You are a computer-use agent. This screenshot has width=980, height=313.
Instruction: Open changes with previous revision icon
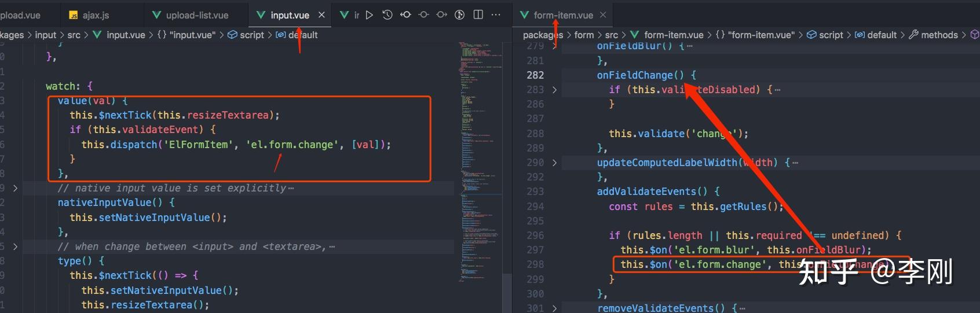(x=405, y=15)
